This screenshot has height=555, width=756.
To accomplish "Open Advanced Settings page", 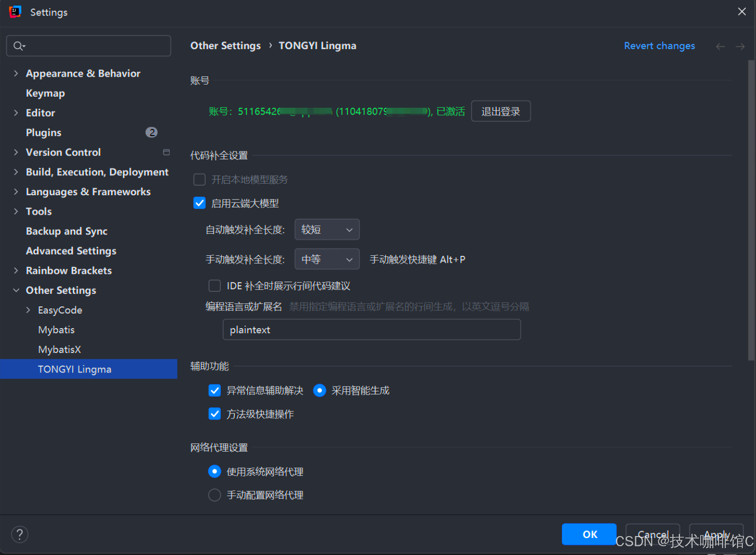I will [x=71, y=251].
